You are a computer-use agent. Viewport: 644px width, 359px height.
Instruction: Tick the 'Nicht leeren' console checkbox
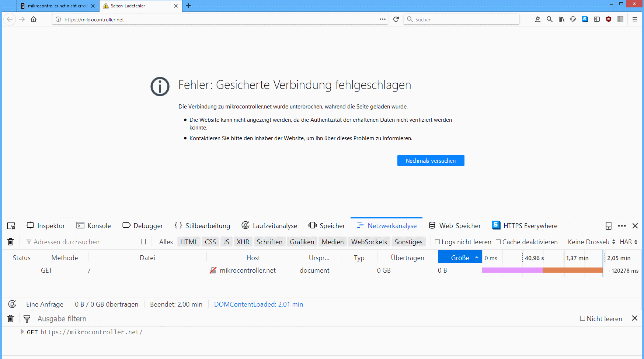point(582,318)
